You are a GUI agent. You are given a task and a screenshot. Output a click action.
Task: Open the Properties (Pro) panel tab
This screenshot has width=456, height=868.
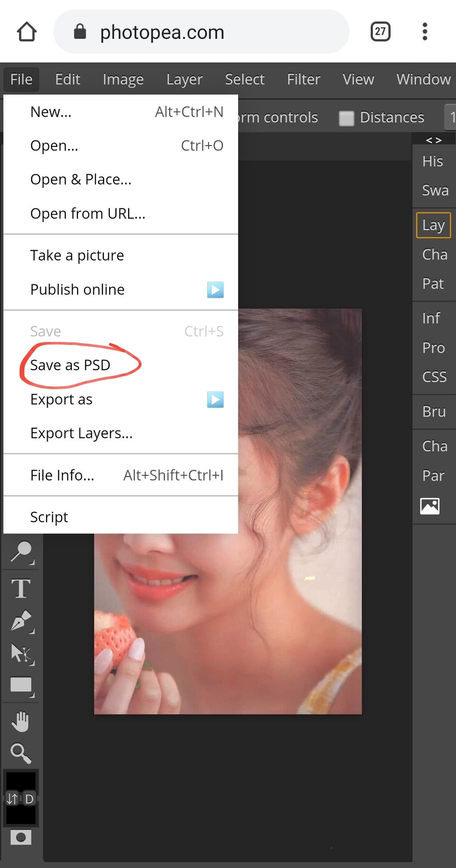pos(433,348)
